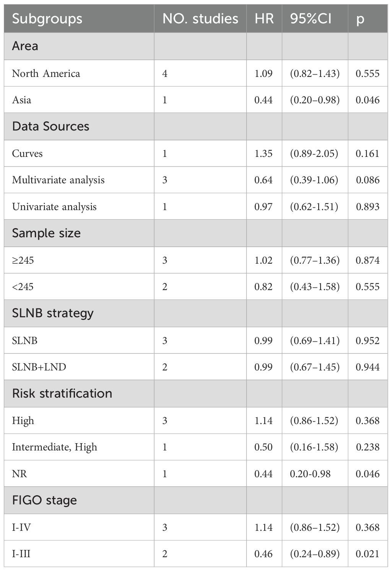Click the Sample size section heading

click(x=46, y=233)
